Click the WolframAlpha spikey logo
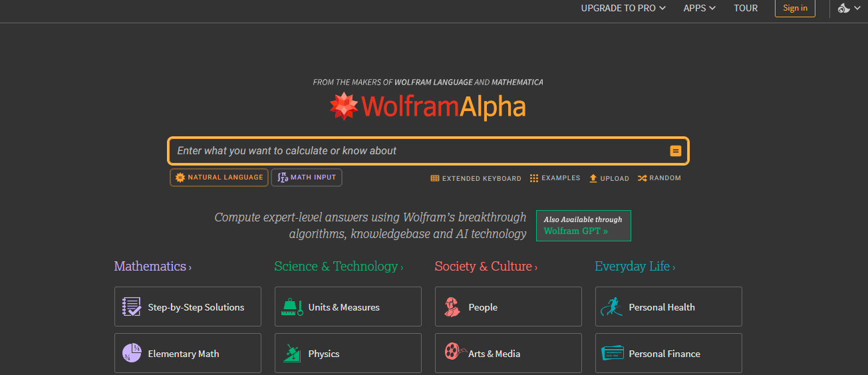 [x=344, y=106]
